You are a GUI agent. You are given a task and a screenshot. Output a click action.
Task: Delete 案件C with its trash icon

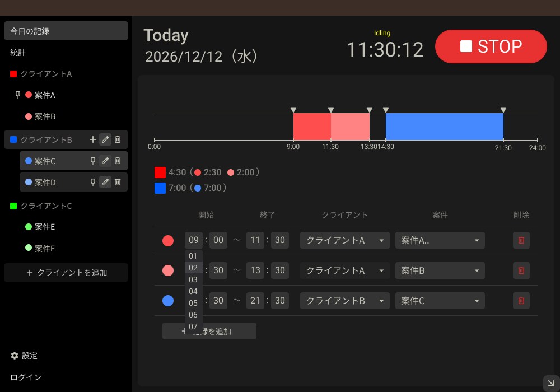click(x=118, y=161)
